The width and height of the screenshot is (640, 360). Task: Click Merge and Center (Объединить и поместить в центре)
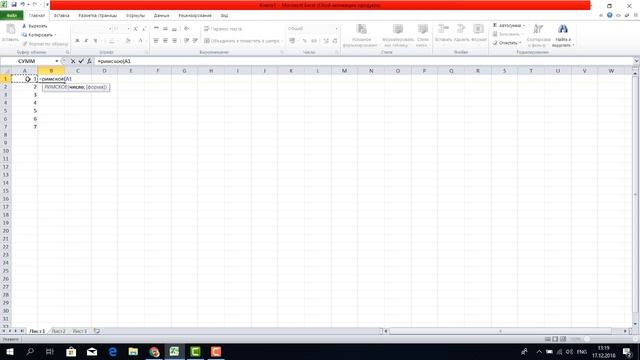(x=242, y=41)
